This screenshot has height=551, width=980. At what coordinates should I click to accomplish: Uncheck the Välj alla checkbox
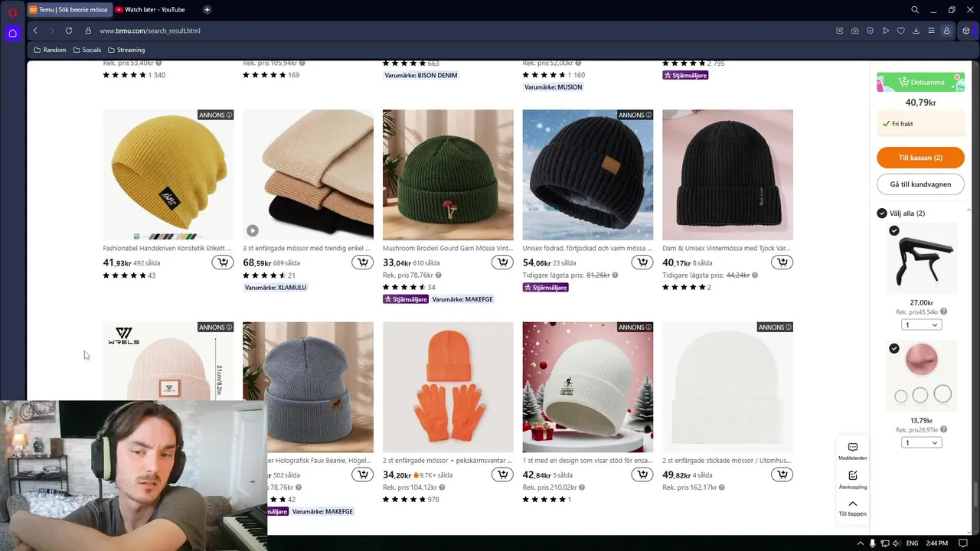(x=882, y=214)
